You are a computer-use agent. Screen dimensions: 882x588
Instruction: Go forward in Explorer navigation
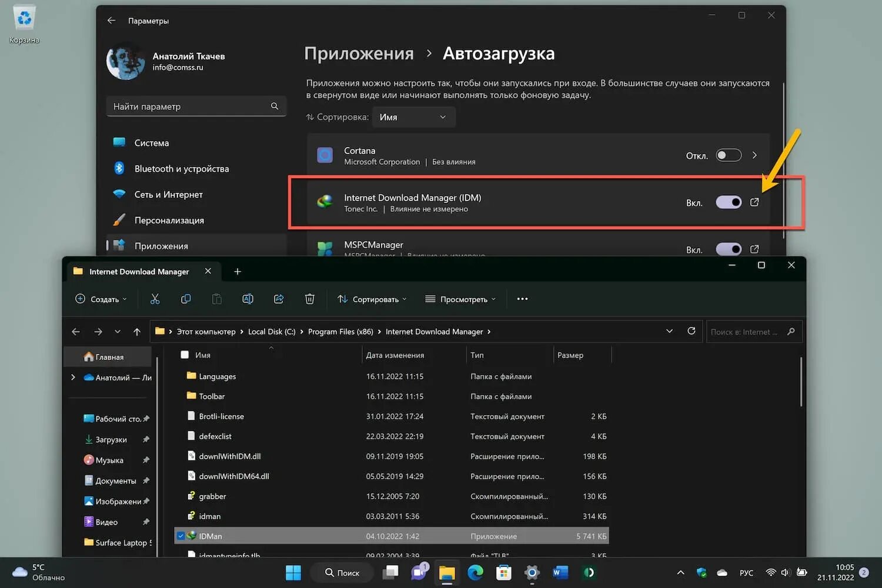(98, 332)
